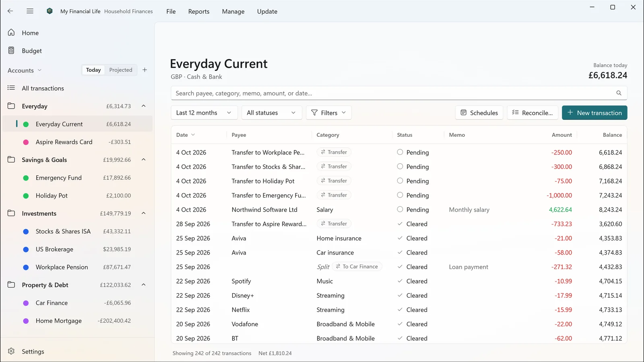Toggle pending circle for Emergency Fund transfer
Viewport: 644px width, 362px height.
[400, 195]
